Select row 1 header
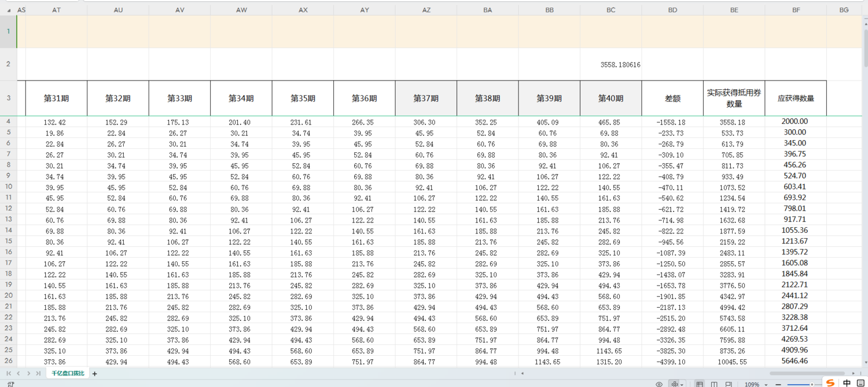Viewport: 868px width, 387px height. [8, 31]
